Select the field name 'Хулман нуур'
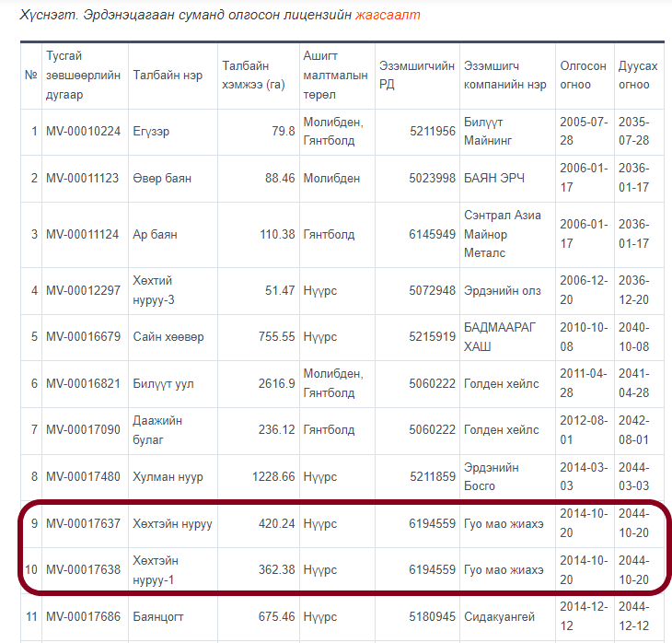Image resolution: width=672 pixels, height=643 pixels. point(168,476)
